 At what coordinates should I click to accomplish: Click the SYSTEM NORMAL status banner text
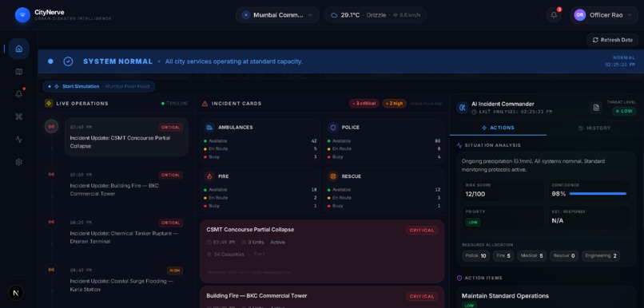[118, 61]
